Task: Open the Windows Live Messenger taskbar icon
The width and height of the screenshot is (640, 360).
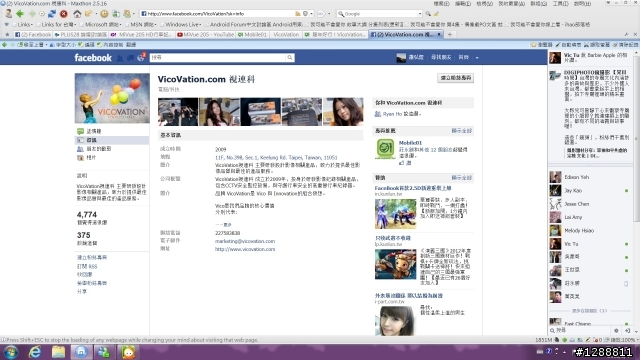Action: coord(104,352)
